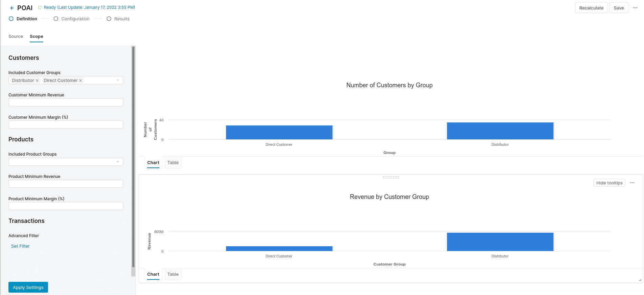Open the top-right more options ellipsis menu
The width and height of the screenshot is (644, 295).
(635, 8)
